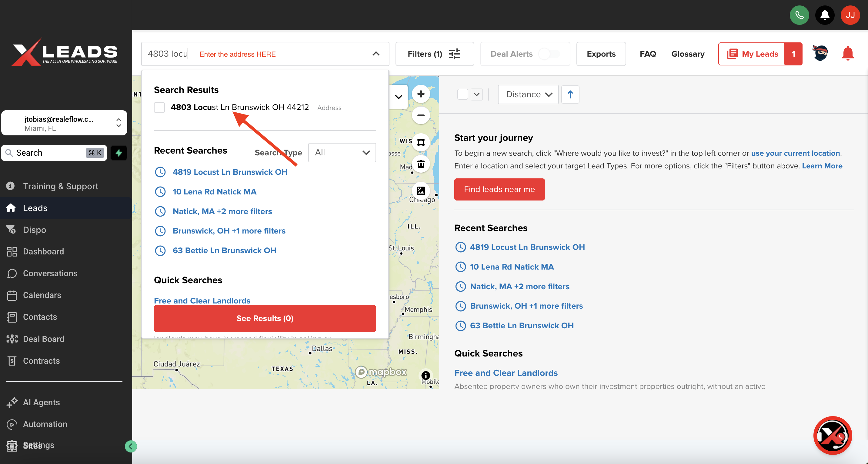Zoom out on the map
Viewport: 868px width, 464px height.
421,115
